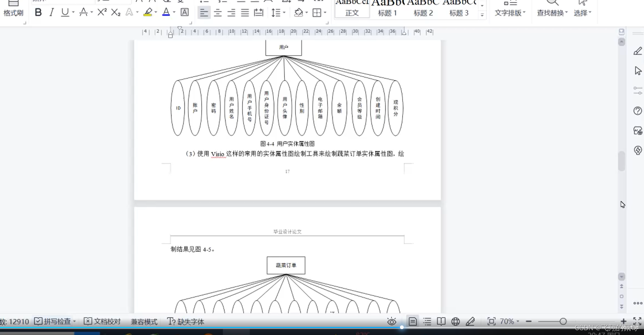Align text left
644x335 pixels.
(204, 13)
